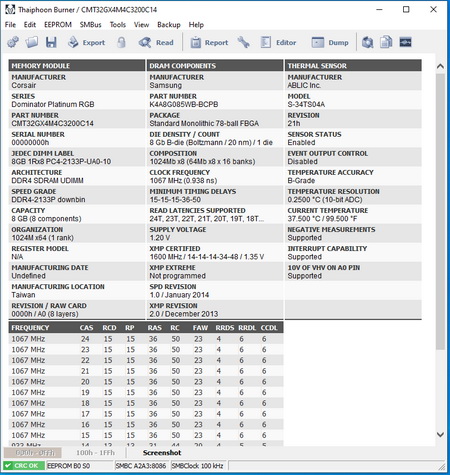
Task: Open the Report view
Action: click(209, 42)
